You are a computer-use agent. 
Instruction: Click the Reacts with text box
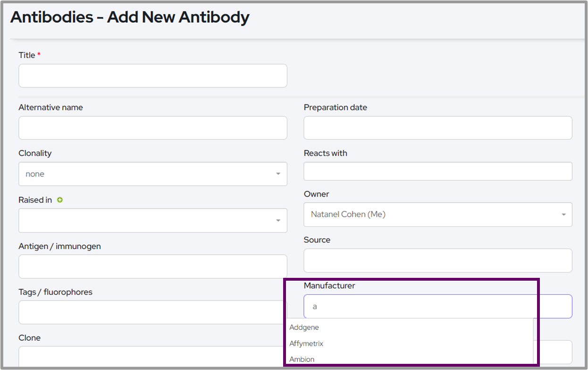tap(437, 171)
